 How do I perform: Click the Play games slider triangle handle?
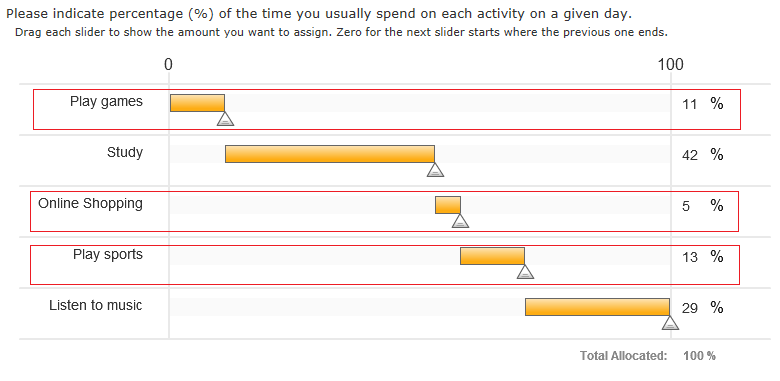(225, 119)
